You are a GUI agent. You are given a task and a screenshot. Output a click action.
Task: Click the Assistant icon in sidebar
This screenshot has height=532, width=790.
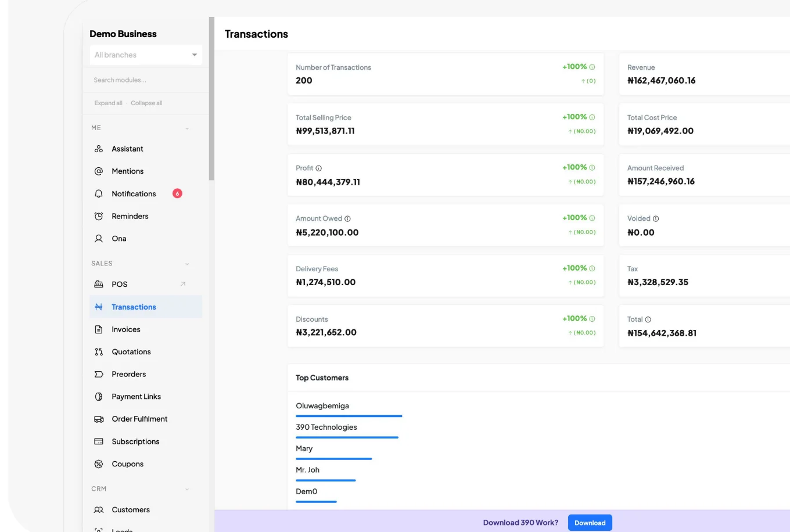point(99,149)
